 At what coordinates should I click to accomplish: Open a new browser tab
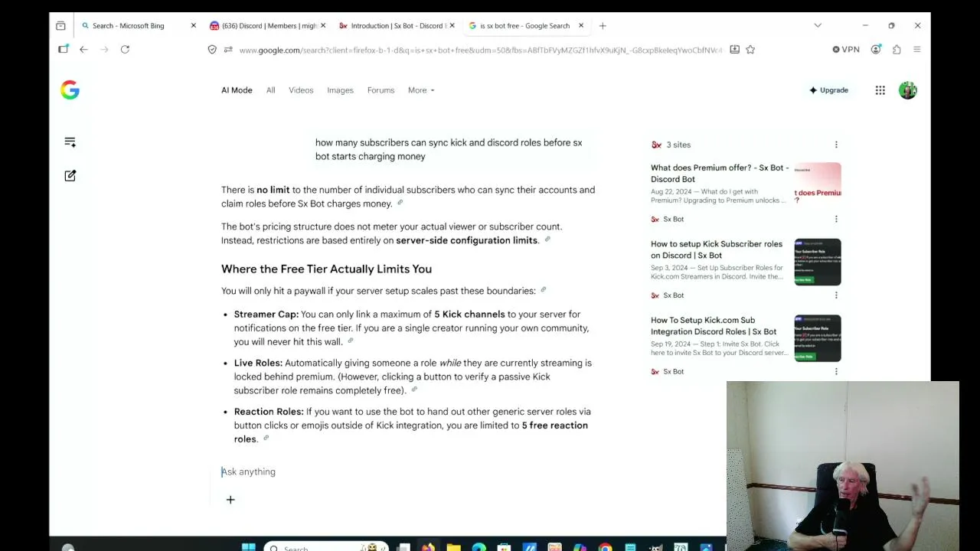603,25
